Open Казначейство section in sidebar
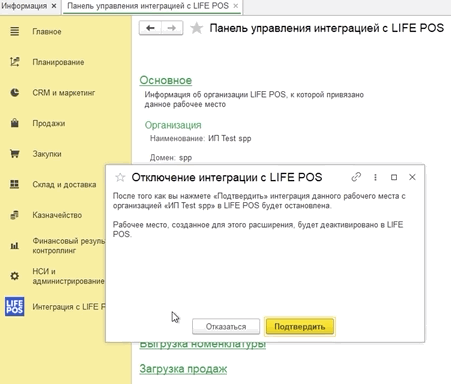 click(x=57, y=215)
